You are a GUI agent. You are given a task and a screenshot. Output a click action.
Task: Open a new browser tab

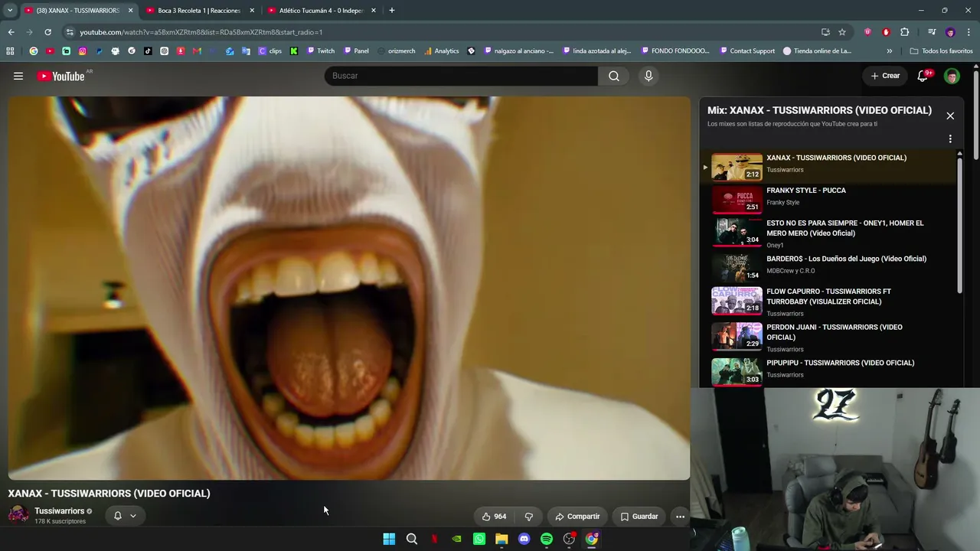pyautogui.click(x=392, y=11)
